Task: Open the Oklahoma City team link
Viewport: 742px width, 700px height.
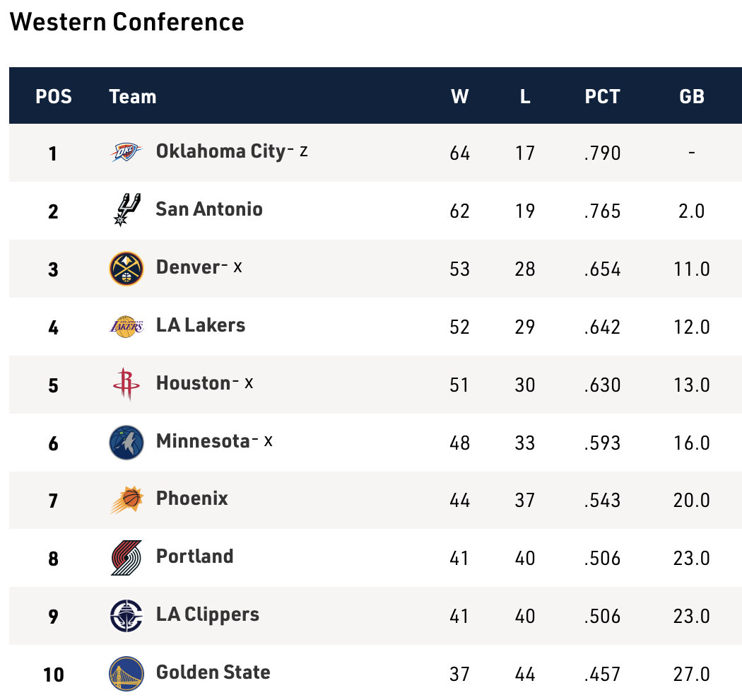Action: tap(220, 151)
